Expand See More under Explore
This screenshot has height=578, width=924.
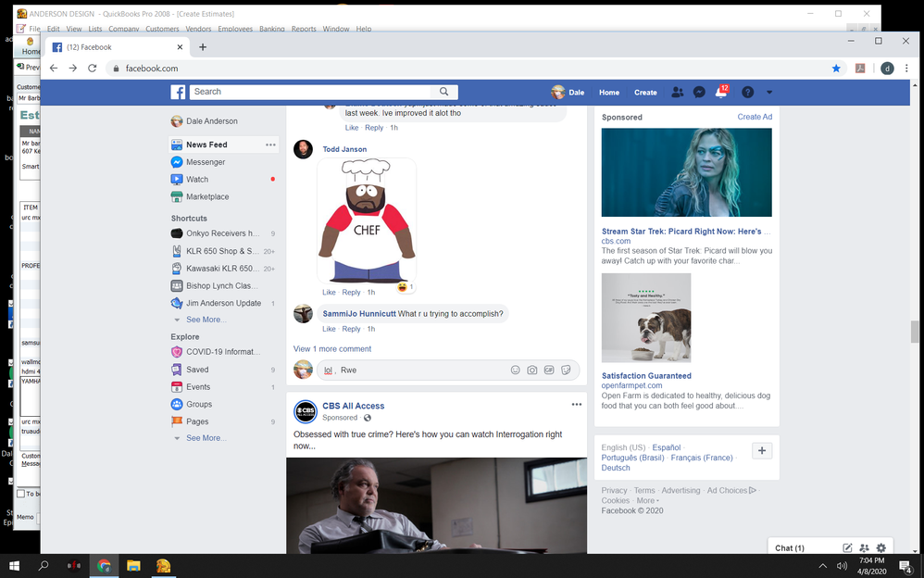point(206,438)
